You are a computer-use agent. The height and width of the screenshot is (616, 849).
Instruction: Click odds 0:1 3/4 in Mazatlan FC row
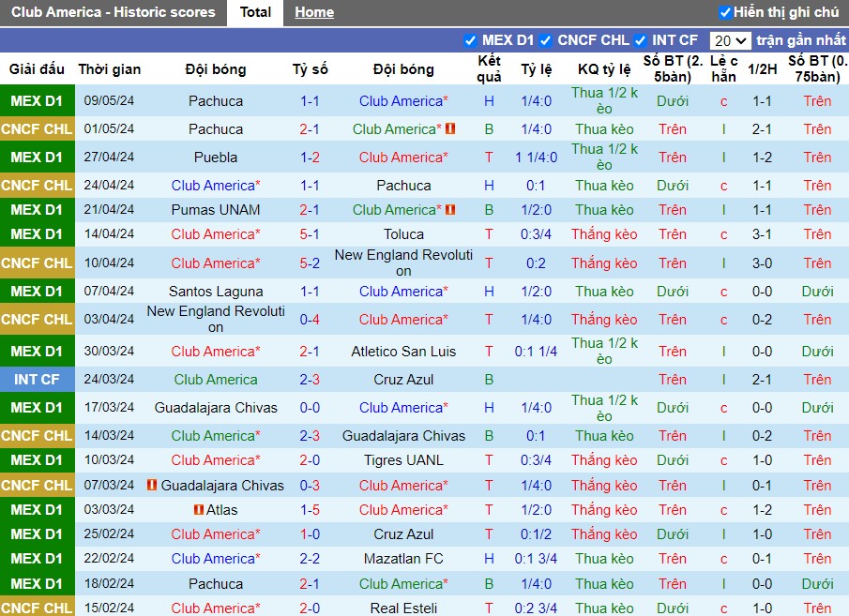click(536, 559)
